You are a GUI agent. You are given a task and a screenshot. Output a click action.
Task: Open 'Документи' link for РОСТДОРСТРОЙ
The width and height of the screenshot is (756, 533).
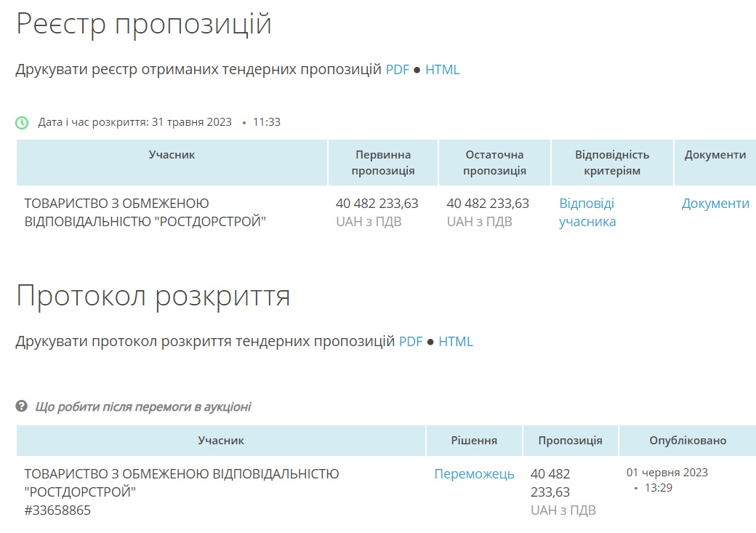pos(715,204)
